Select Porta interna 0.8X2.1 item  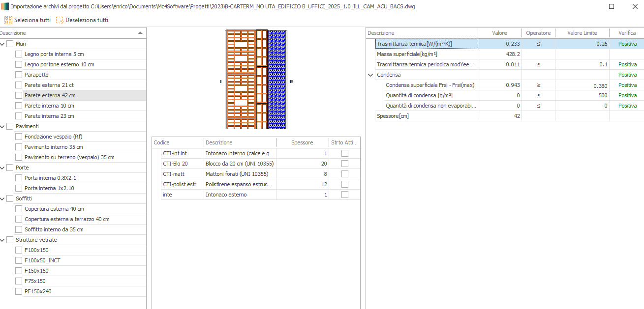50,178
